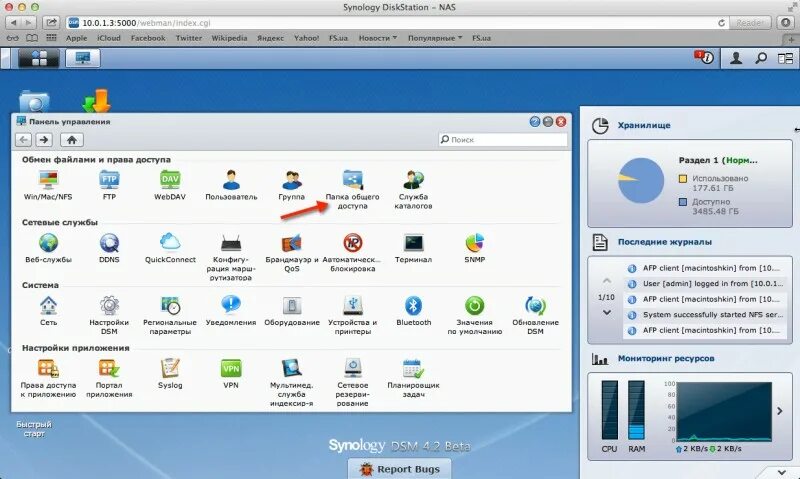Image resolution: width=800 pixels, height=479 pixels.
Task: Open Bluetooth settings icon
Action: pyautogui.click(x=413, y=311)
